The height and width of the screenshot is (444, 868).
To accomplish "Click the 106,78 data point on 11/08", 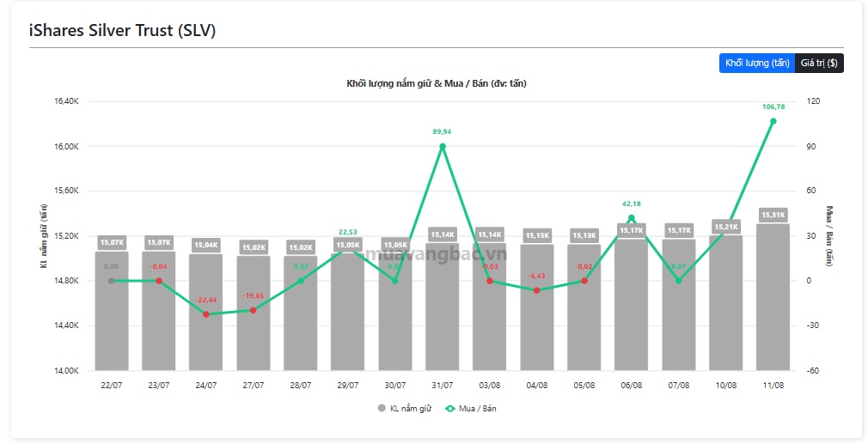I will 773,121.
